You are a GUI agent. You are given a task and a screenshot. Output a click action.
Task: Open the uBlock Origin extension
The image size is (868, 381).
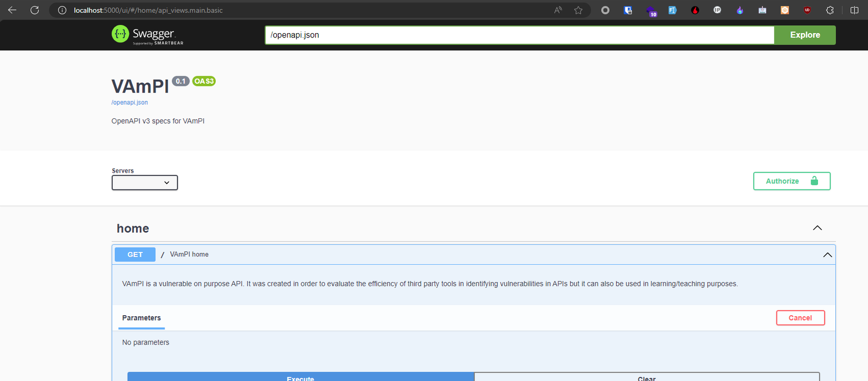pyautogui.click(x=807, y=10)
